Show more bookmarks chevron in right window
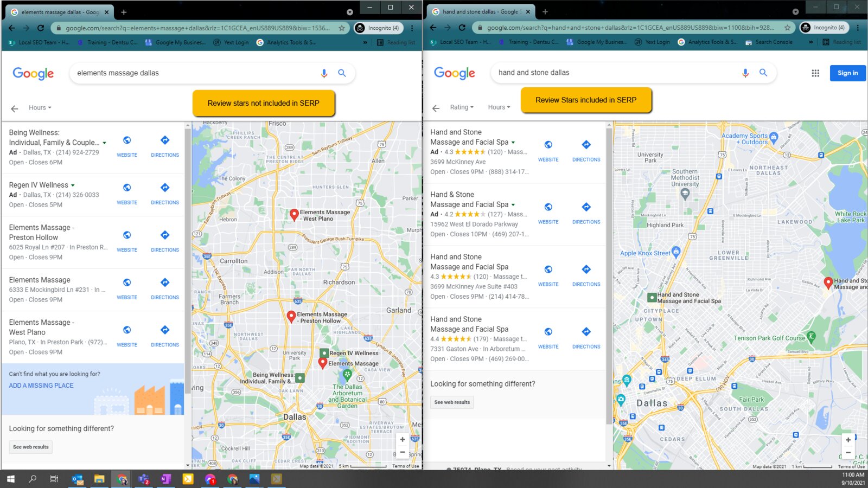The width and height of the screenshot is (868, 488). click(x=811, y=42)
